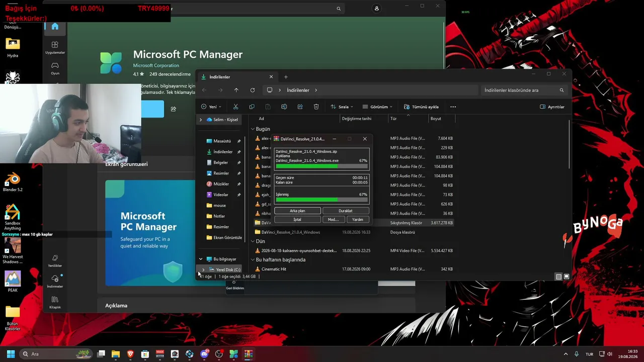The width and height of the screenshot is (644, 362).
Task: Click the file extraction progress bar
Action: (x=321, y=166)
